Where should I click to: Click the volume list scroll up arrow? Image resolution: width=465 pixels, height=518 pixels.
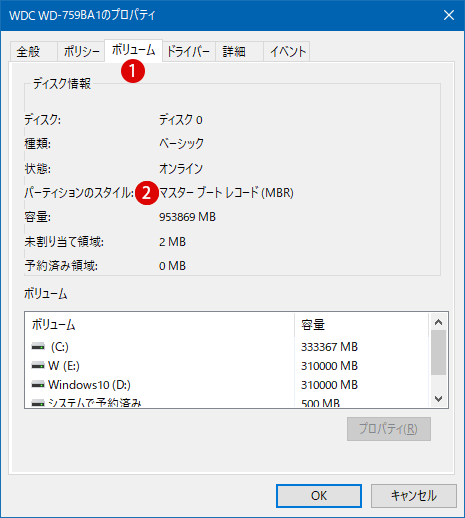[x=438, y=322]
